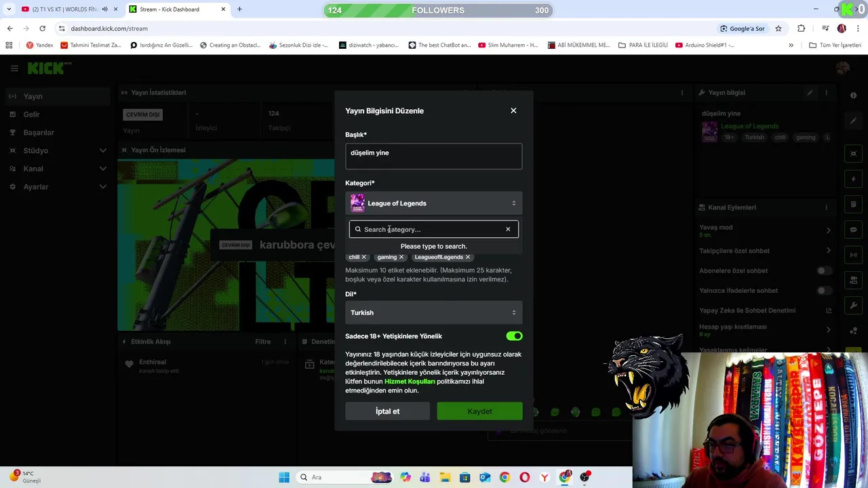
Task: Toggle Sadece 18+ Yetişkinlere Yönelik switch
Action: pyautogui.click(x=514, y=336)
